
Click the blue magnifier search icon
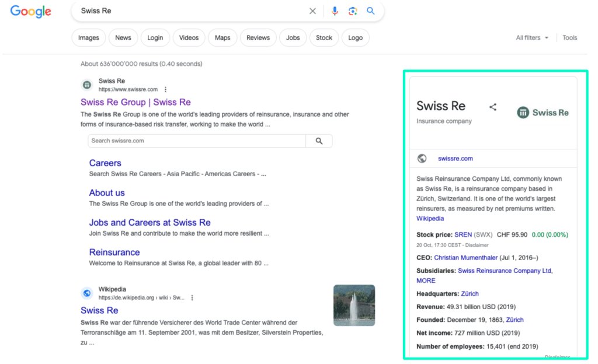[371, 10]
